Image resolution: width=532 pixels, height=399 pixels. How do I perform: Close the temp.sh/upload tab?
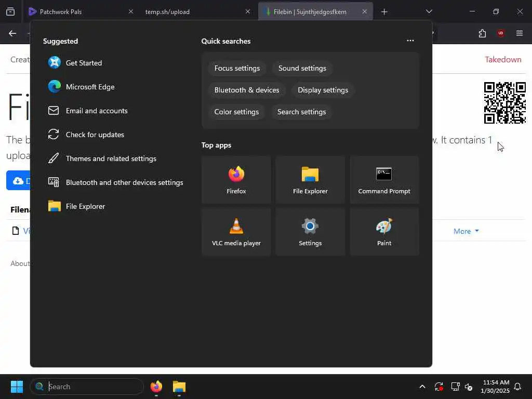(x=248, y=11)
